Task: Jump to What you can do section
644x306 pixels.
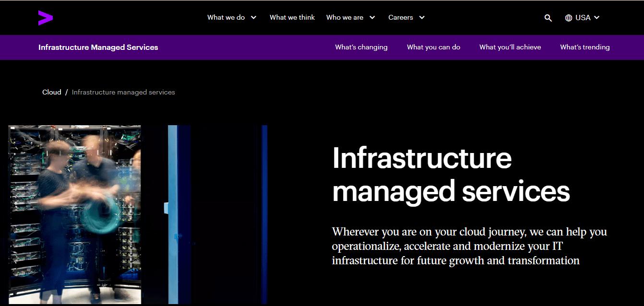Action: tap(433, 47)
